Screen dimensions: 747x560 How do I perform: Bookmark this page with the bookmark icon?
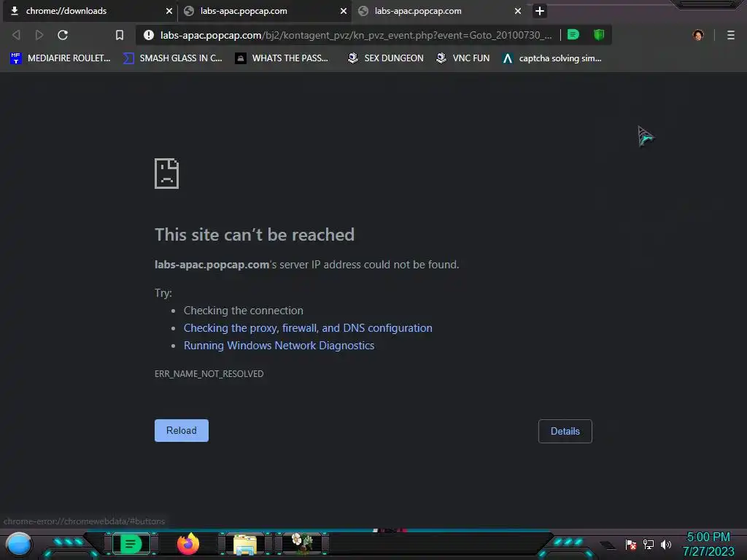pyautogui.click(x=120, y=35)
